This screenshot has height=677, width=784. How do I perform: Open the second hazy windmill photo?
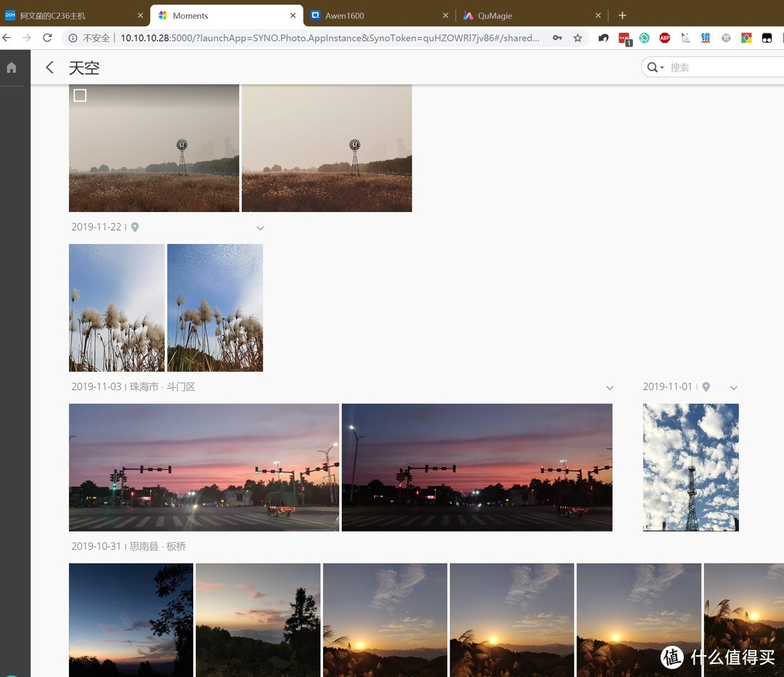(327, 148)
